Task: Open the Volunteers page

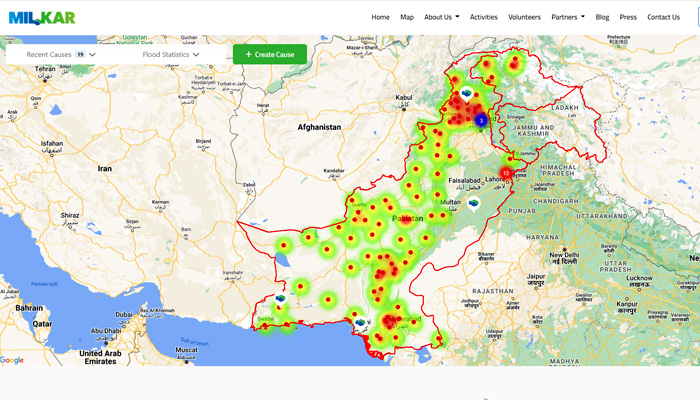Action: pyautogui.click(x=524, y=17)
